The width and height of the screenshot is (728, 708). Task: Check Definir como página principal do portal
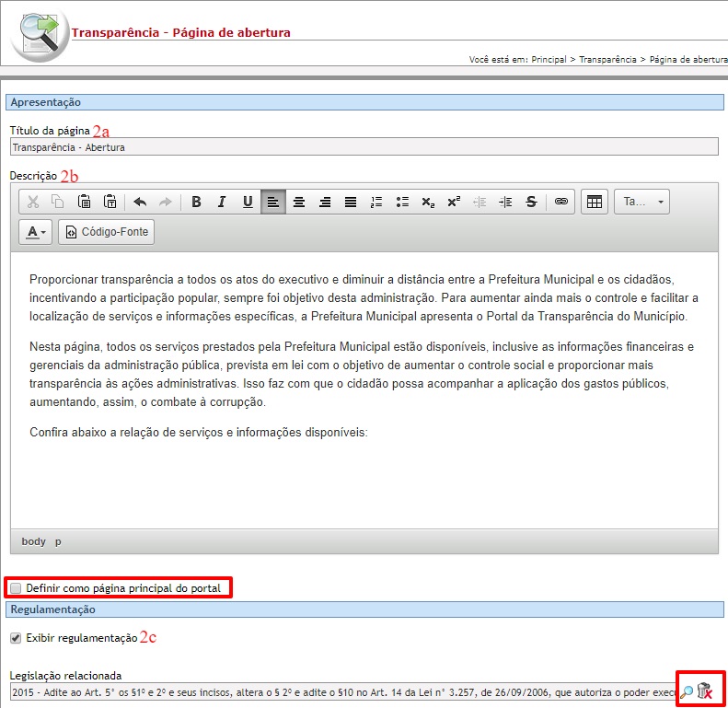(16, 588)
